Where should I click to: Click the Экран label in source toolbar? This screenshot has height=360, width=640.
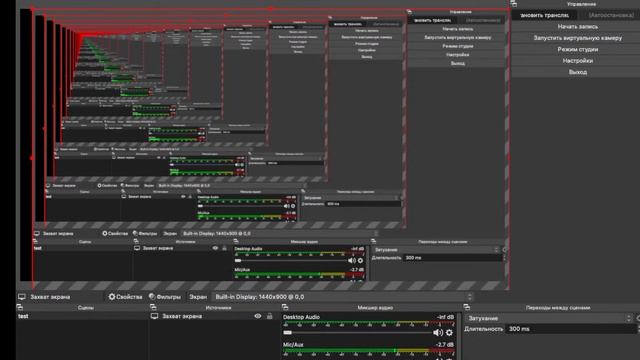pos(198,297)
